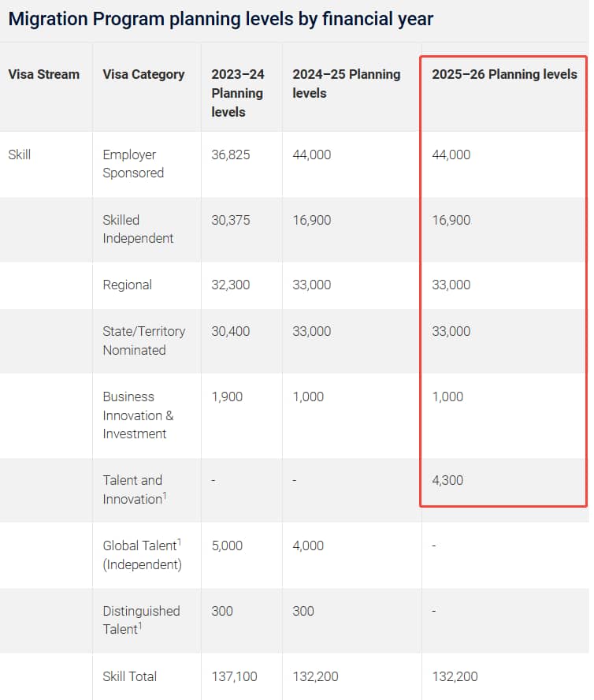Click the Skill Total row label
Image resolution: width=594 pixels, height=700 pixels.
coord(129,676)
